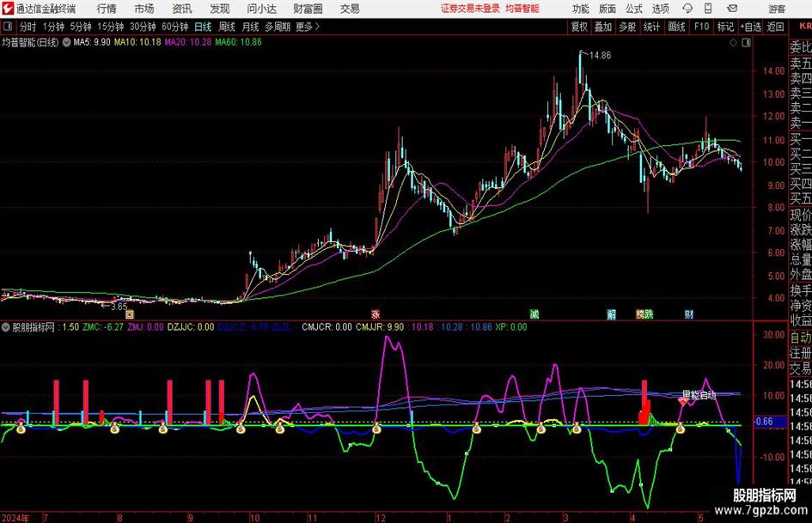Viewport: 812px width, 523px height.
Task: Switch to 30分钟 period
Action: [143, 27]
